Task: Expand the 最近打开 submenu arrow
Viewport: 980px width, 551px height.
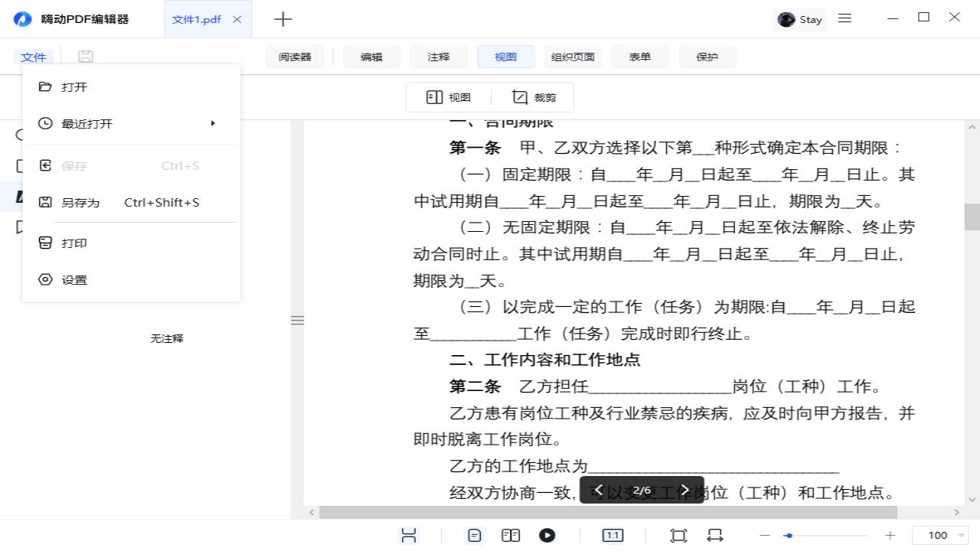Action: 213,123
